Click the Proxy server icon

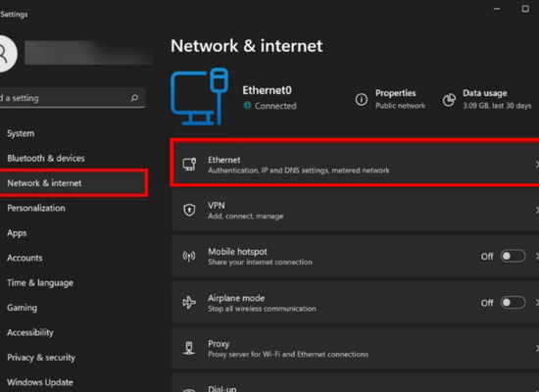pos(189,348)
